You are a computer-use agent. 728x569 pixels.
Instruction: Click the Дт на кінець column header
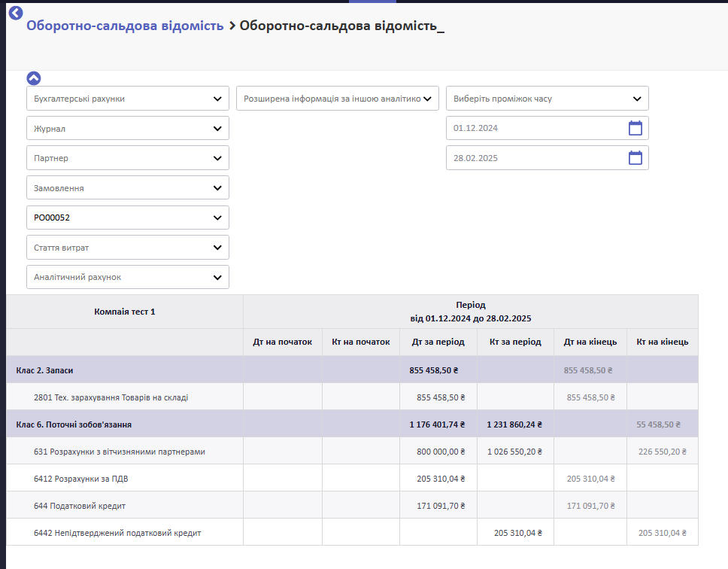point(590,342)
